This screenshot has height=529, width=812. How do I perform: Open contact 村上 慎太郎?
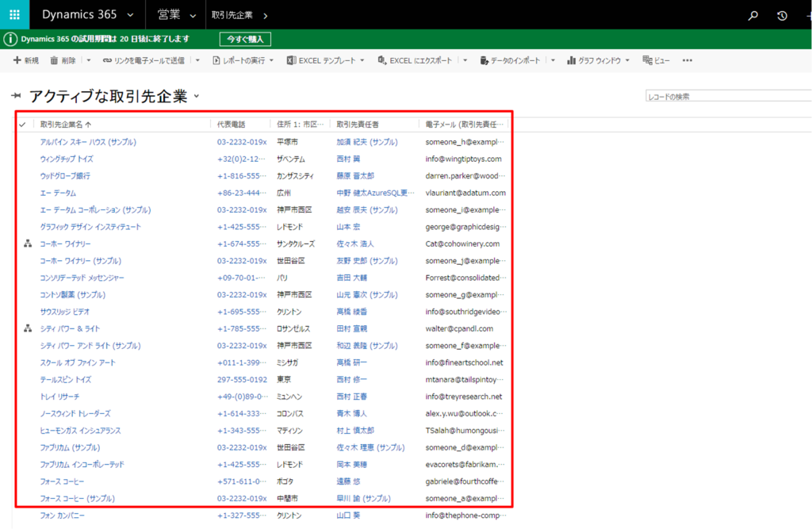355,431
